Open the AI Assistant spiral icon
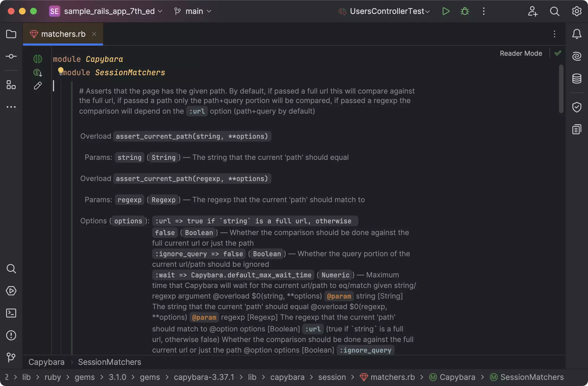588x386 pixels. pos(577,56)
